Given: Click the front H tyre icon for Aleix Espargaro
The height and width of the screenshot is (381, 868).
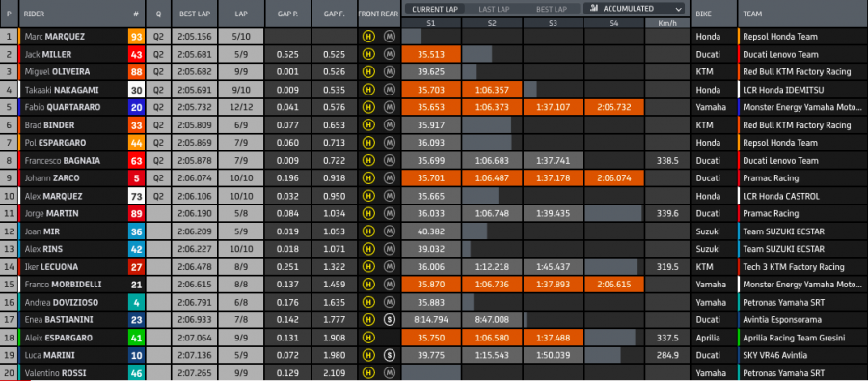Looking at the screenshot, I should pos(367,338).
